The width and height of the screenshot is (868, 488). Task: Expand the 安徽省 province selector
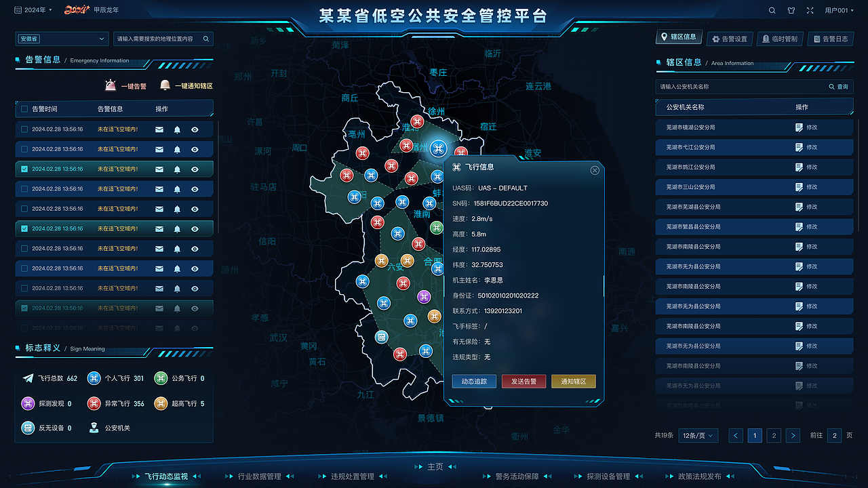(61, 39)
